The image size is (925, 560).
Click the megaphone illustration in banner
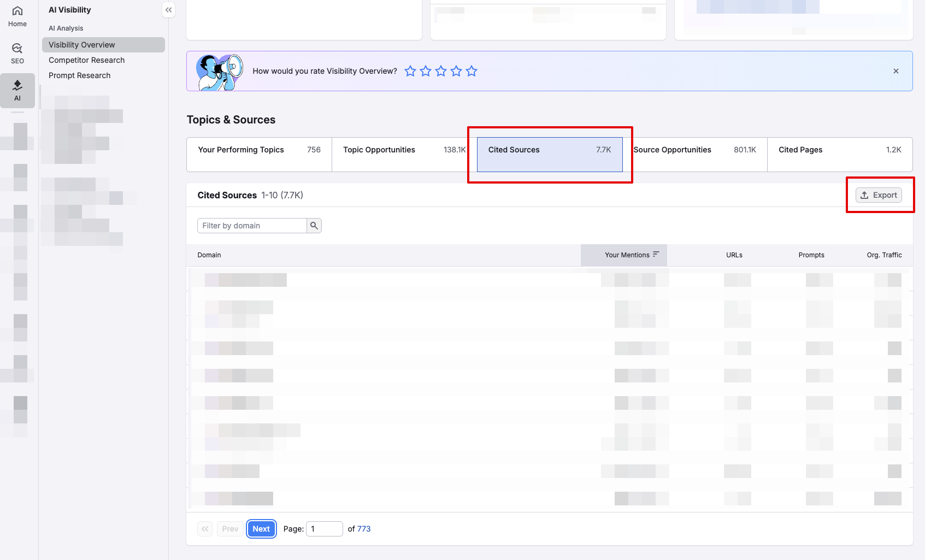tap(219, 72)
